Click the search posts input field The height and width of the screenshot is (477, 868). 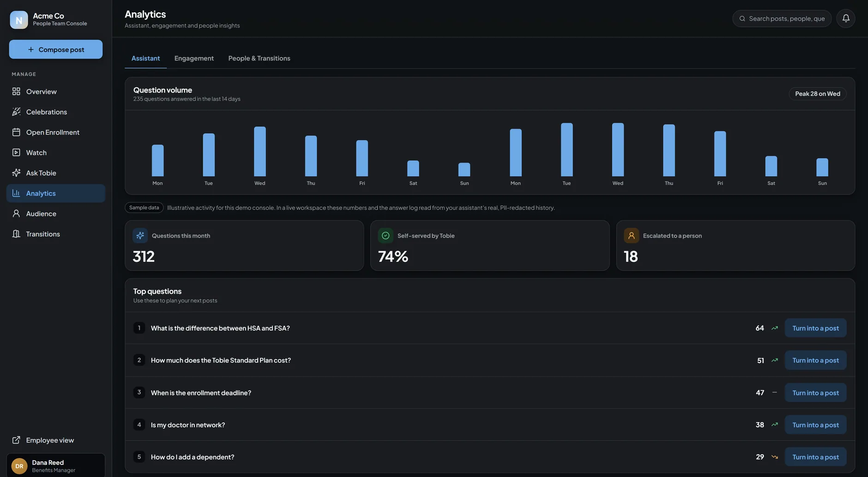coord(782,18)
